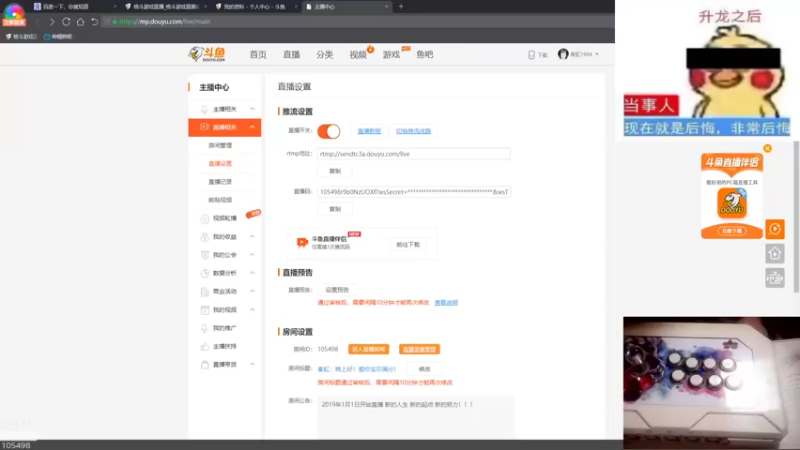Expand the 我的视频 chevron

tap(252, 310)
